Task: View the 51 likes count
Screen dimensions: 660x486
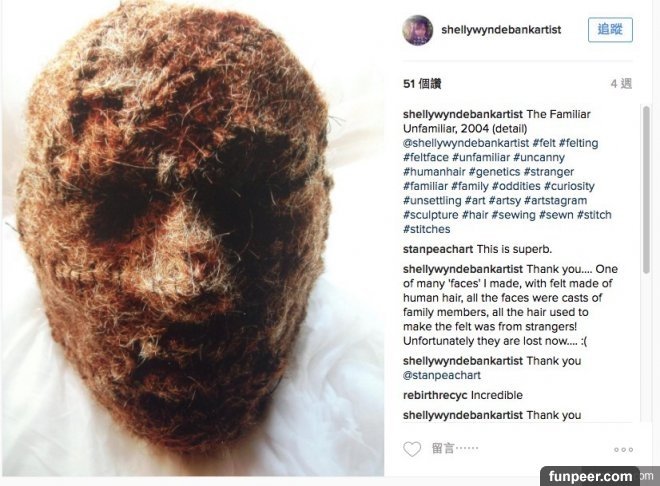Action: point(422,84)
